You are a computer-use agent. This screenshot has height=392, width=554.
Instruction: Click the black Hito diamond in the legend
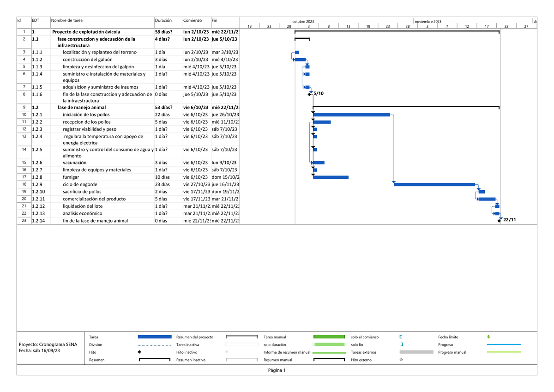click(139, 352)
